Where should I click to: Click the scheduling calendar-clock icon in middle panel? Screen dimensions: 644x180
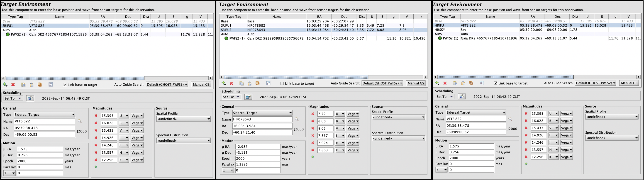248,97
